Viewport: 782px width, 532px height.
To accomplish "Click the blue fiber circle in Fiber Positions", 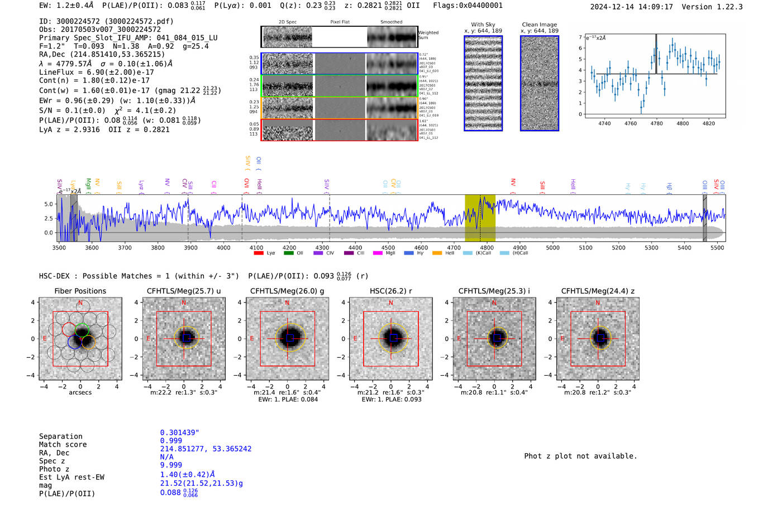I will coord(75,342).
